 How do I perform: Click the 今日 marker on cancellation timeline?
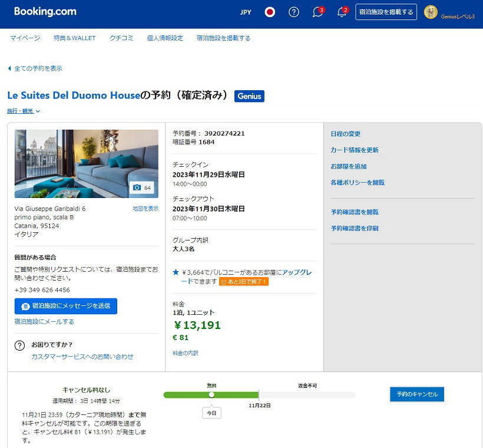tap(211, 413)
